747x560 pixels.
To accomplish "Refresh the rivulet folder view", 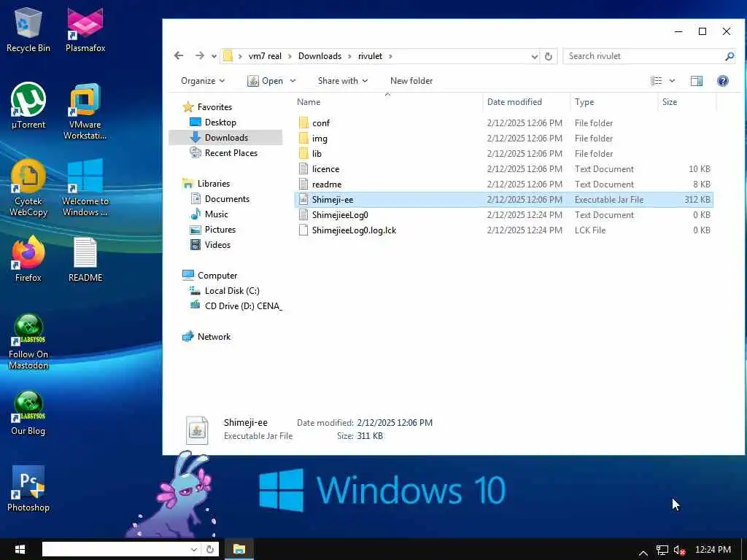I will coord(549,56).
